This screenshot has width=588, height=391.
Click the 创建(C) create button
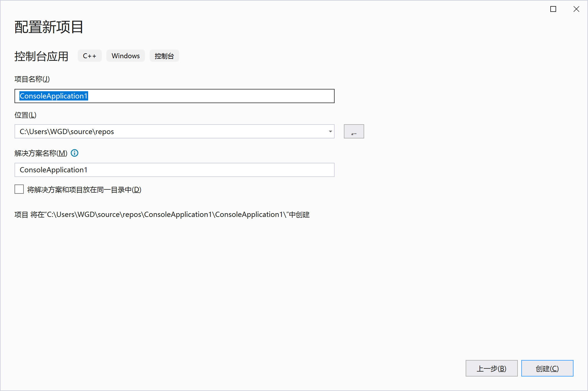click(547, 368)
